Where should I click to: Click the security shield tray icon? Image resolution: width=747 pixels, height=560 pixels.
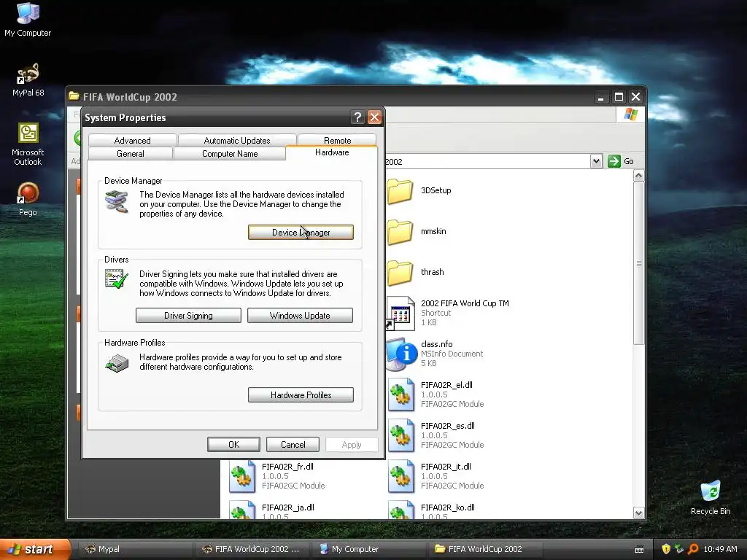(666, 549)
